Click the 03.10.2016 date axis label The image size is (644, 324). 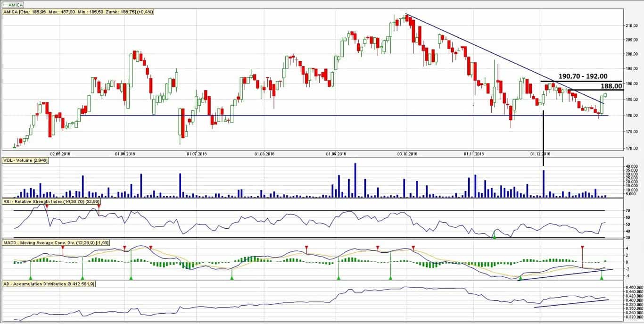tap(408, 154)
